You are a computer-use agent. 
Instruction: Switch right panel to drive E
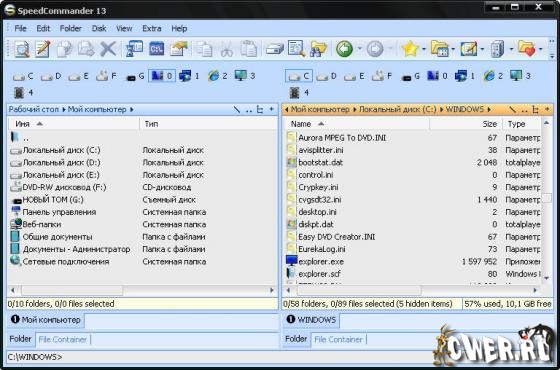point(355,76)
